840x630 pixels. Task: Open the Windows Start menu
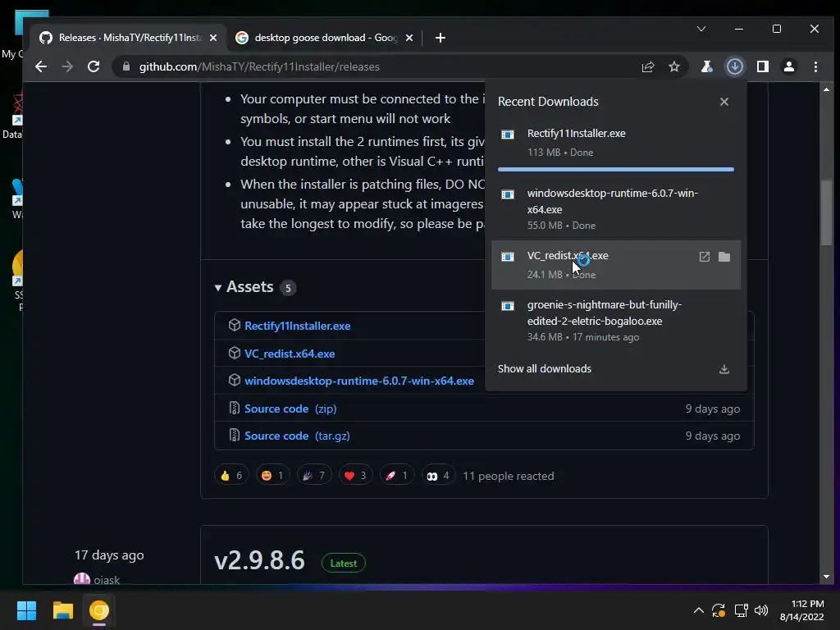[x=26, y=610]
